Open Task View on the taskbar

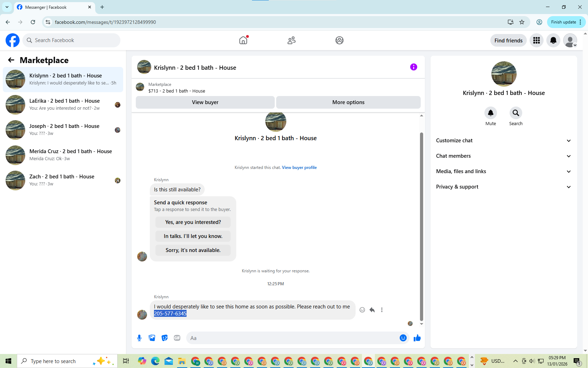pyautogui.click(x=126, y=361)
